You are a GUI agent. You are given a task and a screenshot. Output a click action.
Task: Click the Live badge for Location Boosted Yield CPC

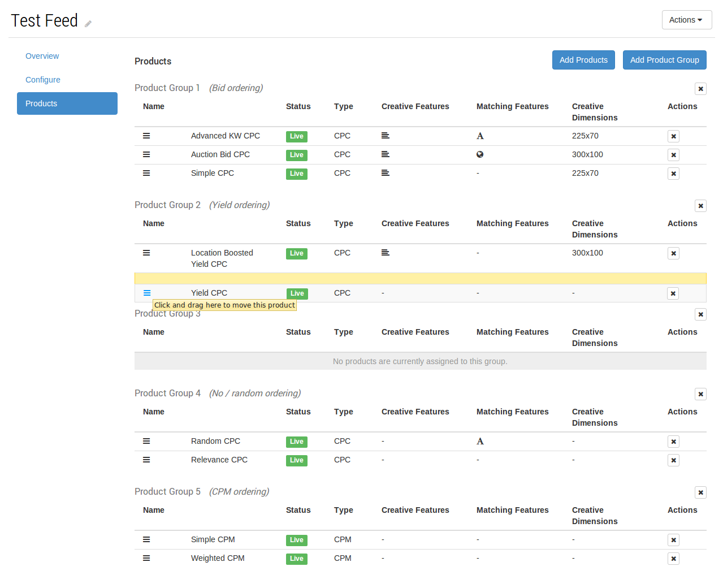point(297,253)
